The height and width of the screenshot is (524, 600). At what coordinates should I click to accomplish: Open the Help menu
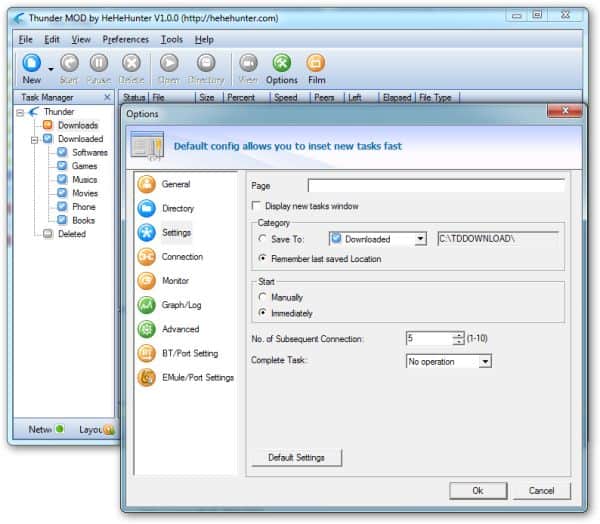pos(204,39)
